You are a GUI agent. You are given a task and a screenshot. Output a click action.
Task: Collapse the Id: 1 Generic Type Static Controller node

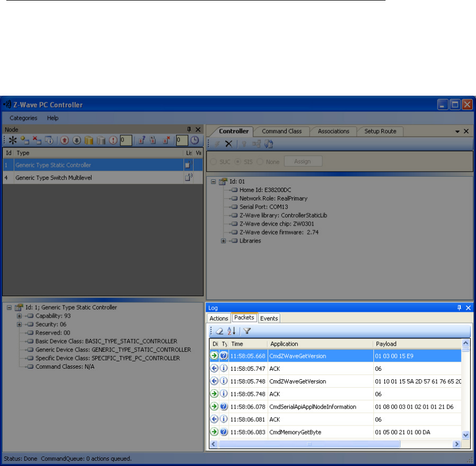pyautogui.click(x=9, y=308)
